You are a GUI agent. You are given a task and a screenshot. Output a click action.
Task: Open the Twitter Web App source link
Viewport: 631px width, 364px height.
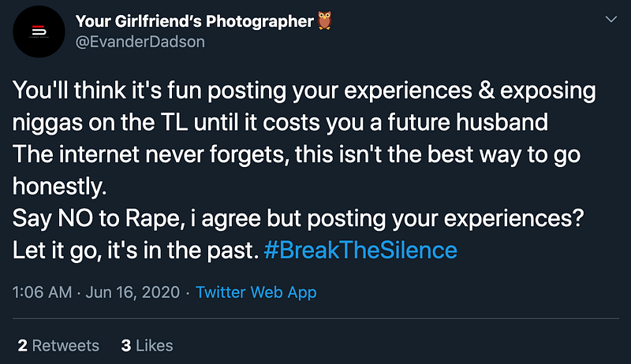(x=256, y=292)
